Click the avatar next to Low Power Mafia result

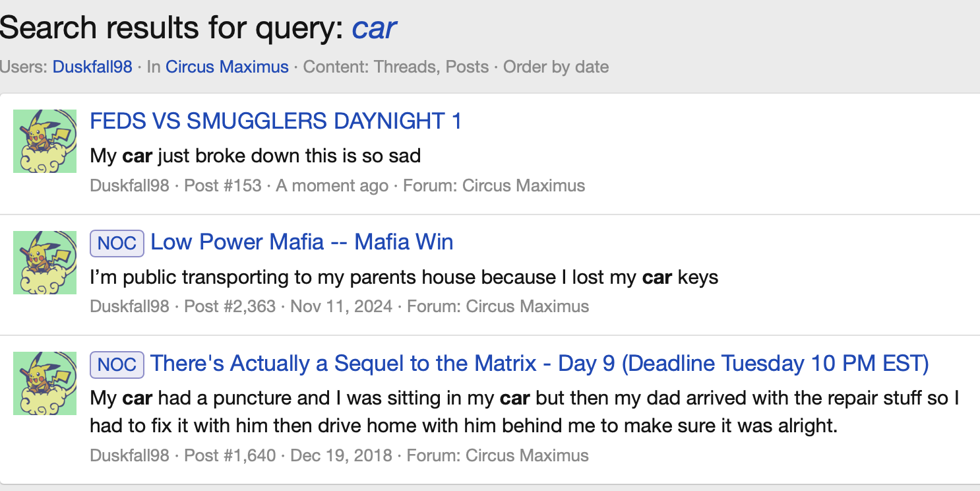[x=45, y=262]
